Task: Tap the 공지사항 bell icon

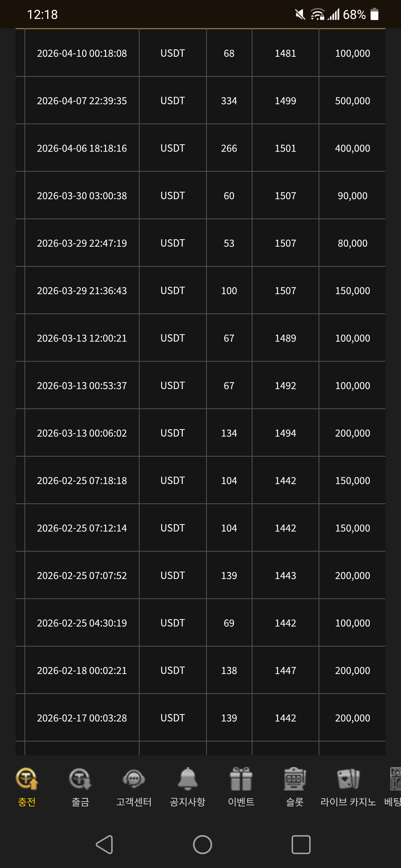Action: tap(188, 778)
